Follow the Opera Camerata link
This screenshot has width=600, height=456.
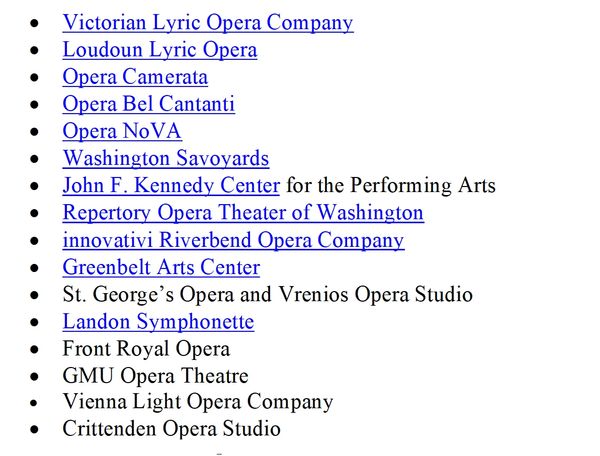[135, 77]
